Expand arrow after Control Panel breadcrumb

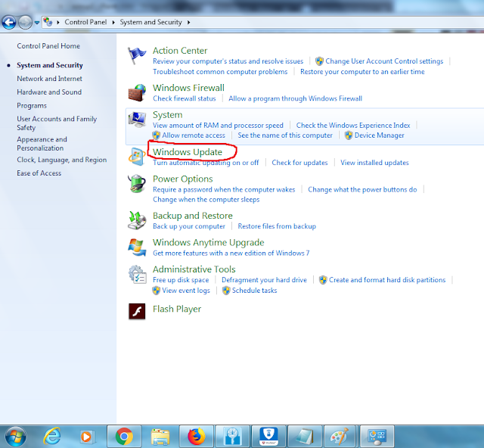coord(113,22)
